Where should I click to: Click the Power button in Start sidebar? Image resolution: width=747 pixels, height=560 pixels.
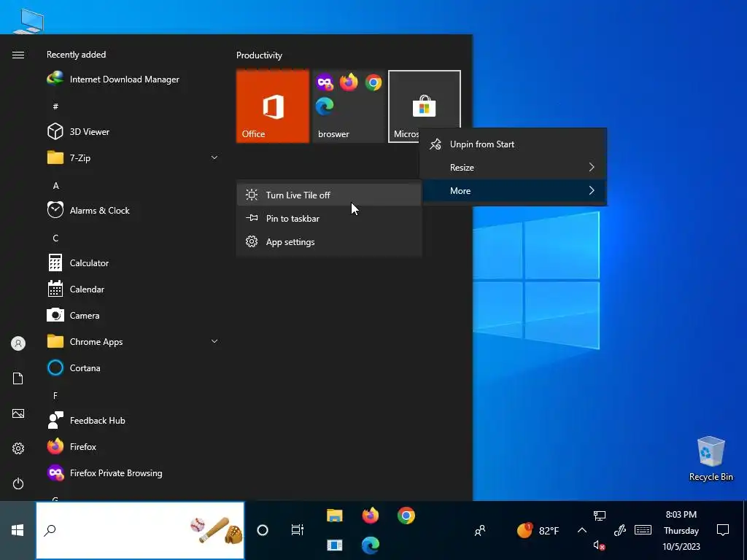click(x=18, y=483)
